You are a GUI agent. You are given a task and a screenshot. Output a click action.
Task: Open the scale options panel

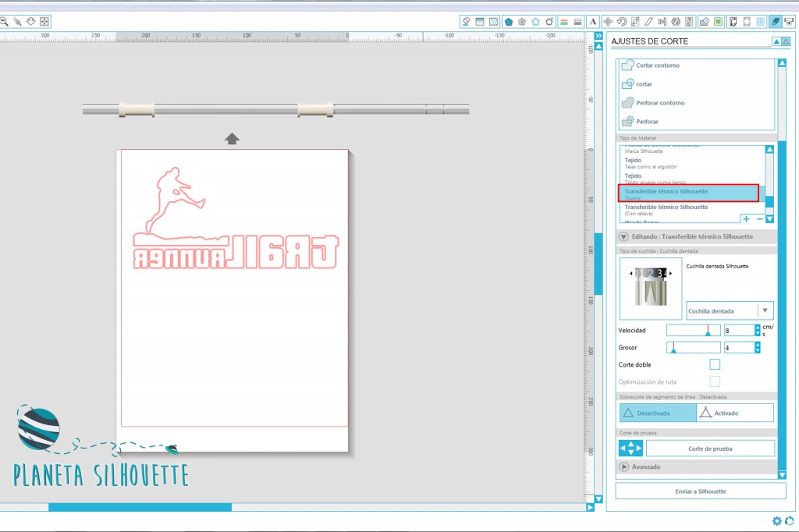click(635, 21)
